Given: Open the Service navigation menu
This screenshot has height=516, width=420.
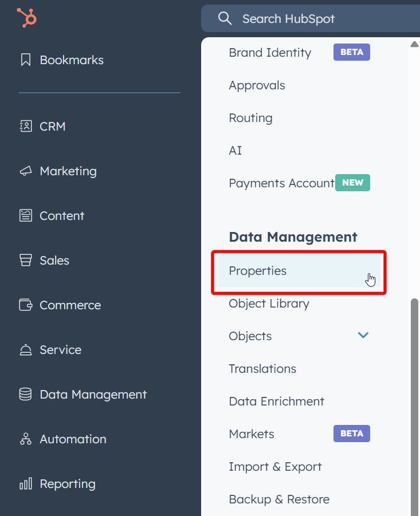Looking at the screenshot, I should pyautogui.click(x=61, y=350).
